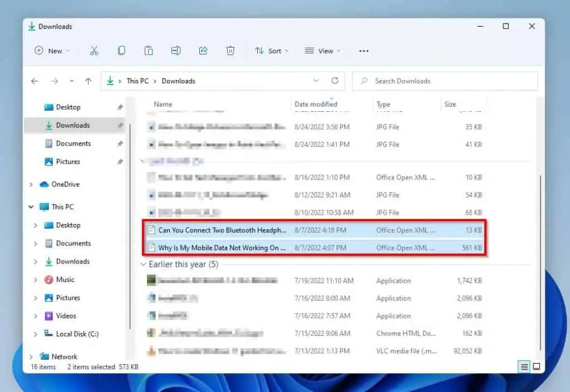
Task: Click the green download icon in the address bar
Action: pos(110,81)
